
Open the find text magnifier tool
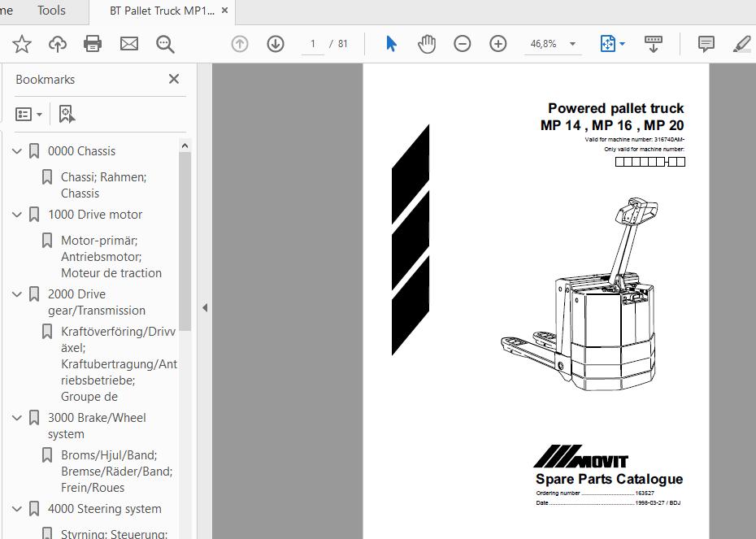(165, 44)
